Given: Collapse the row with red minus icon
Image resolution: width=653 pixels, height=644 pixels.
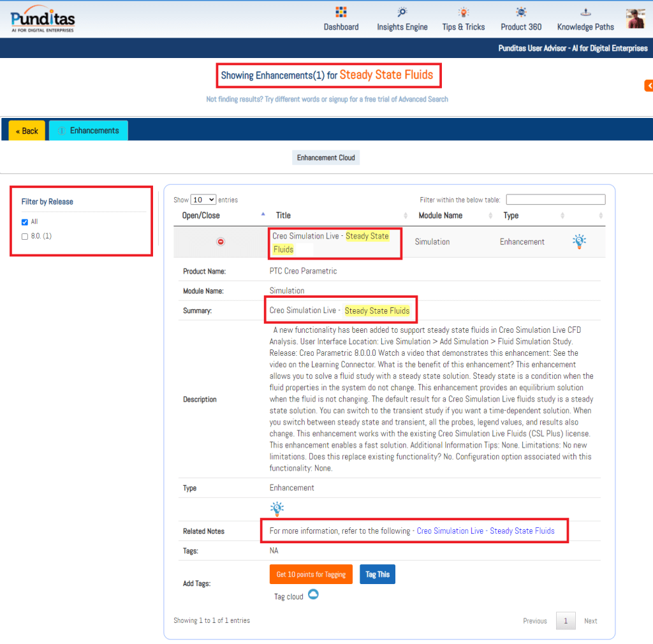Looking at the screenshot, I should coord(221,242).
